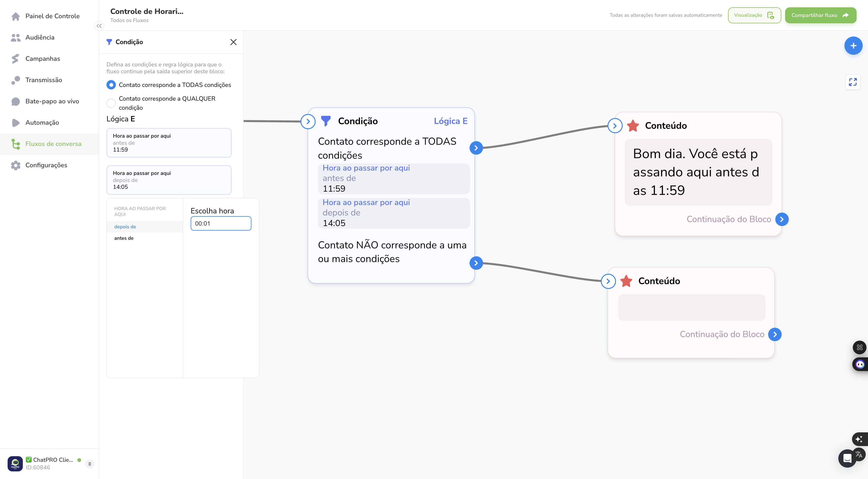Open condition card depois de 14:05

[x=169, y=180]
